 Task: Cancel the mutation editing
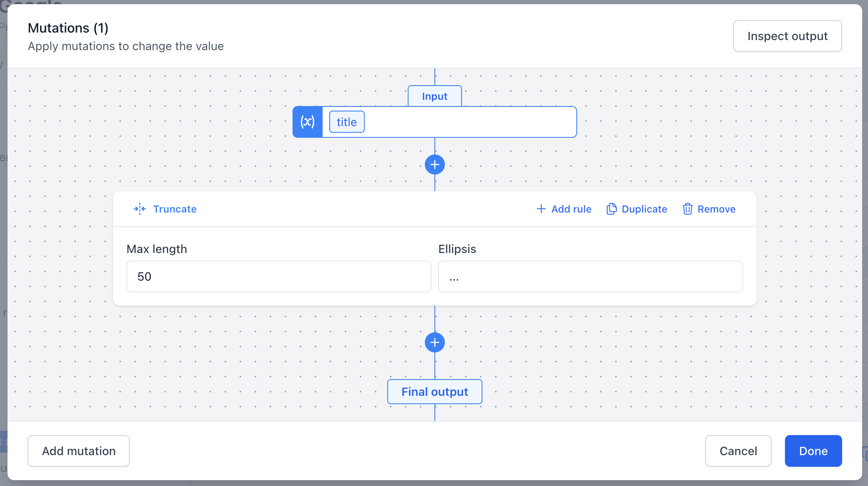pos(738,451)
